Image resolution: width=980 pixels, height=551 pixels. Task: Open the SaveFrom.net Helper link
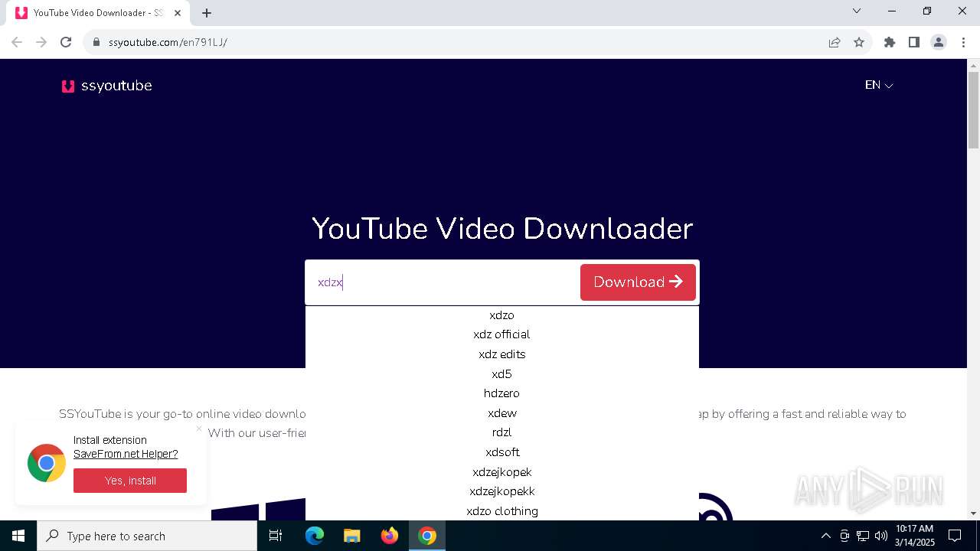tap(126, 454)
